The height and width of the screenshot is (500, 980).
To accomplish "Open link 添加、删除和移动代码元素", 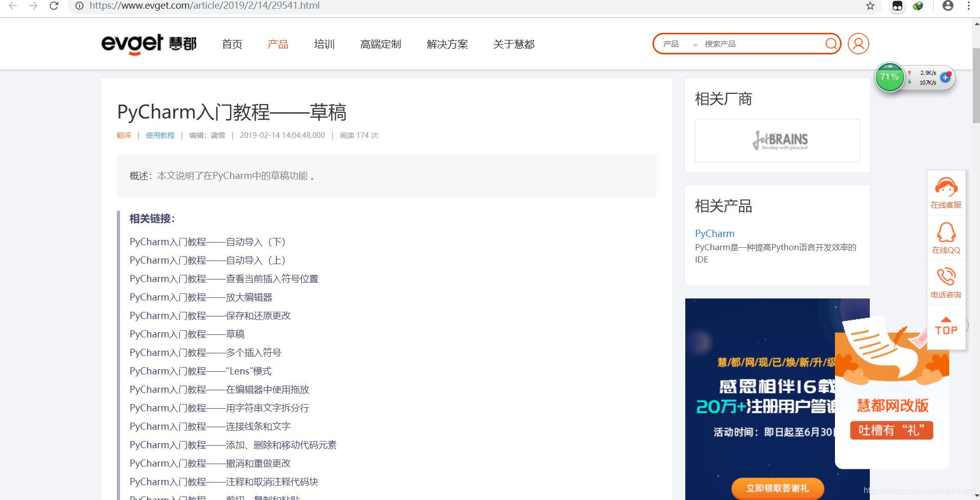I will tap(233, 445).
